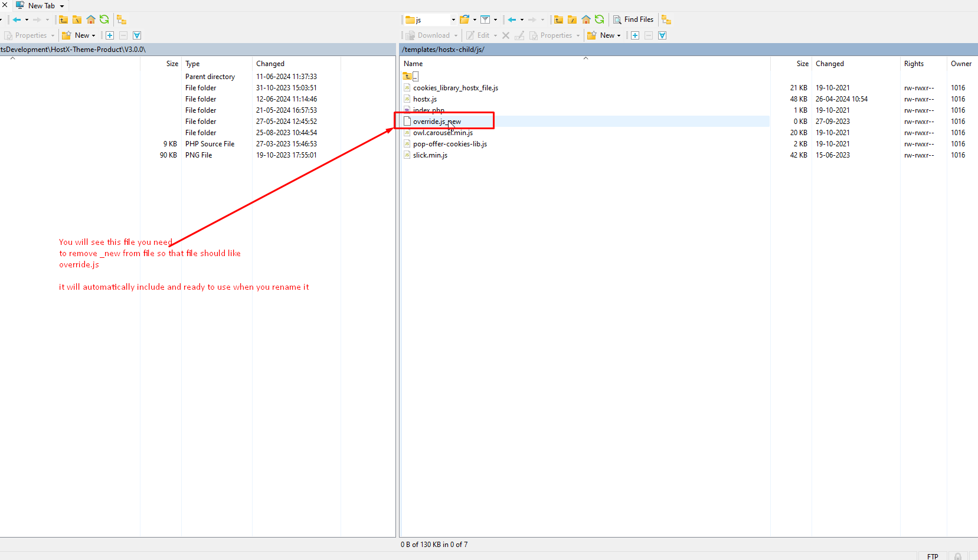Go back in remote directory history
The image size is (978, 560).
(512, 19)
